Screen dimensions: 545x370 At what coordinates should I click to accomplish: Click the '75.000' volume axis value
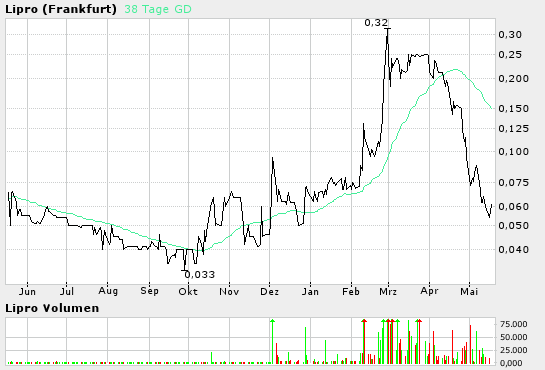(x=513, y=324)
